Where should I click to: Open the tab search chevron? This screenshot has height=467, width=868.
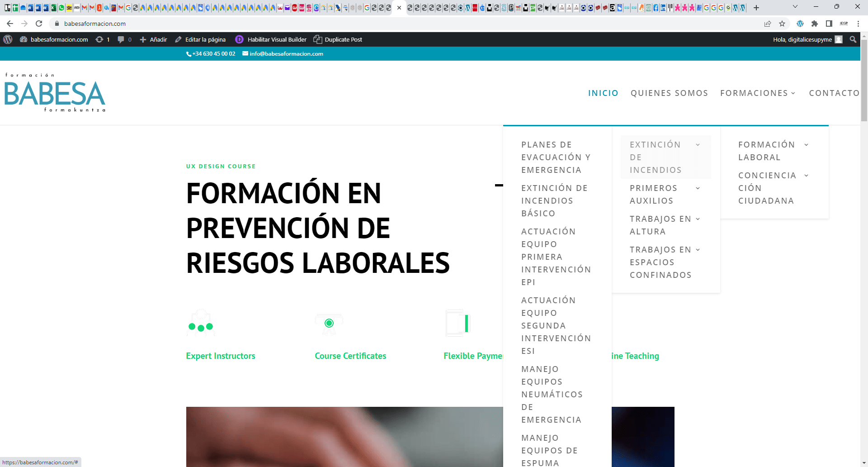[x=795, y=7]
